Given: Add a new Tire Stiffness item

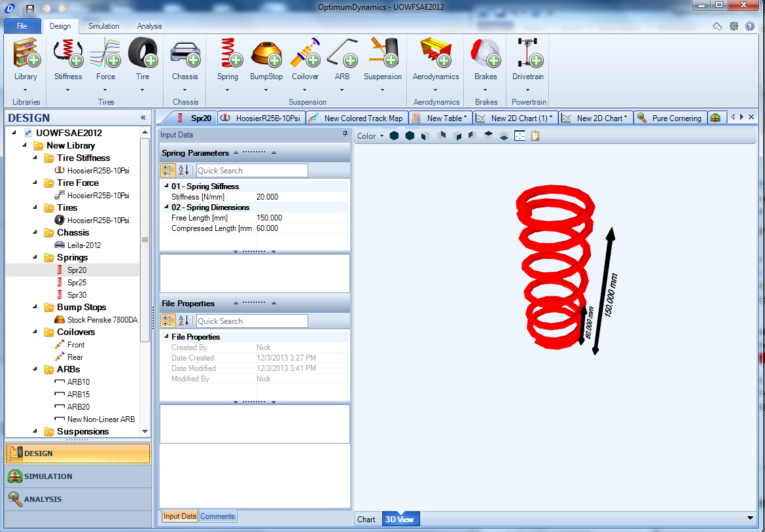Looking at the screenshot, I should pyautogui.click(x=68, y=54).
